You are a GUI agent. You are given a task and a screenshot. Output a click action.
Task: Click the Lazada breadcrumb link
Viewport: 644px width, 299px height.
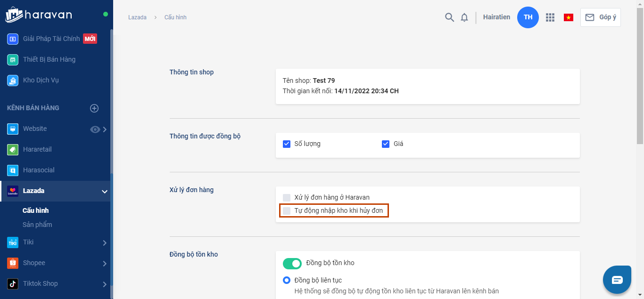tap(137, 17)
